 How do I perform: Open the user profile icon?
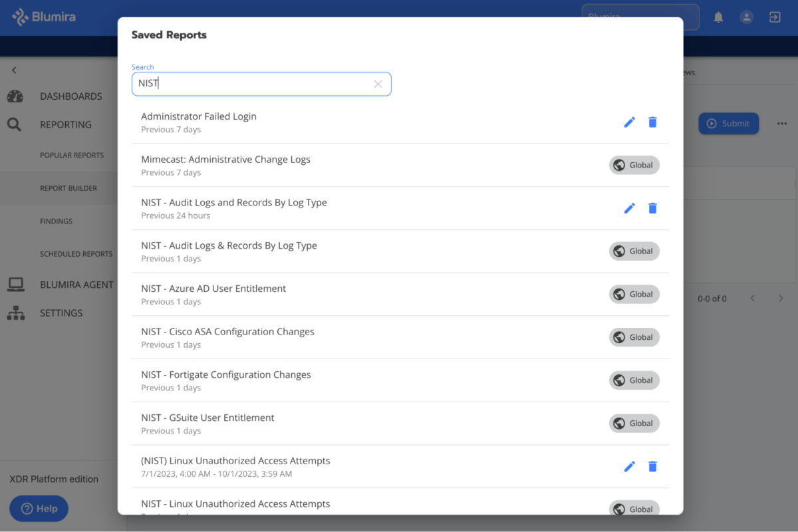746,17
